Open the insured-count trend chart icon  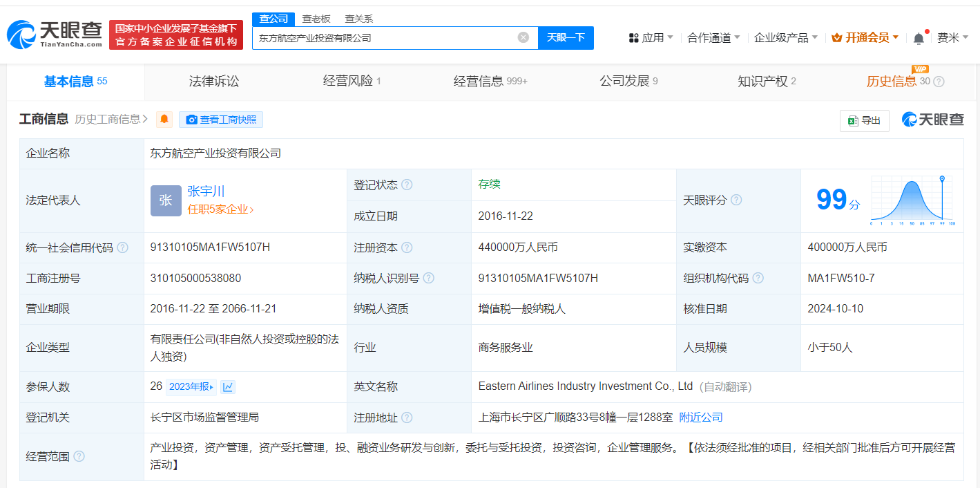coord(228,387)
